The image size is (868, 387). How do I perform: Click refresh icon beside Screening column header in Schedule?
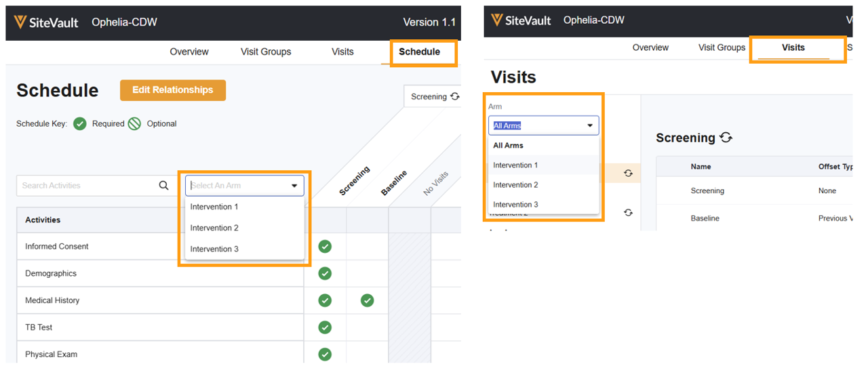coord(454,97)
